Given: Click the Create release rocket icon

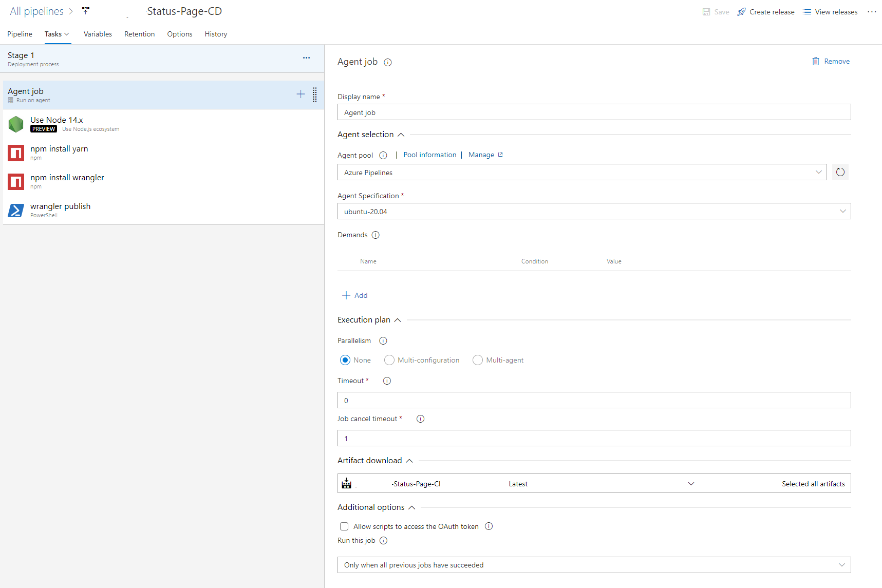Looking at the screenshot, I should [x=741, y=12].
